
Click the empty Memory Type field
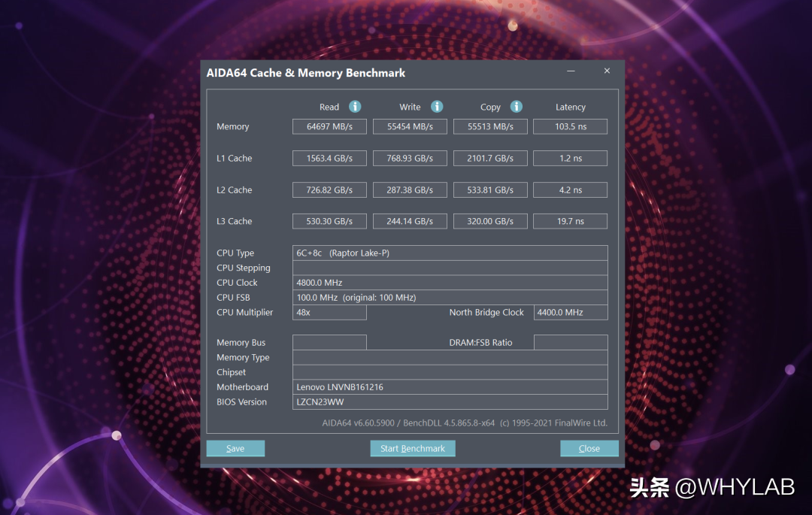click(x=450, y=358)
